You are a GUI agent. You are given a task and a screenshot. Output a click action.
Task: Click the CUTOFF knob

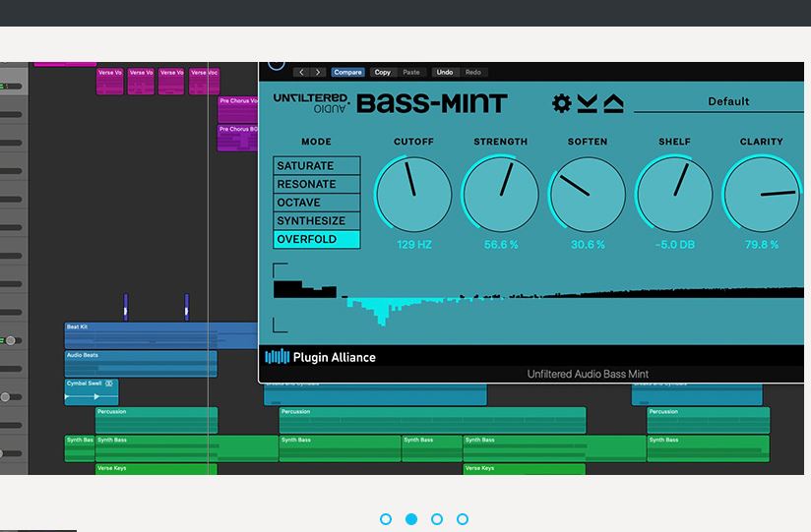coord(413,195)
